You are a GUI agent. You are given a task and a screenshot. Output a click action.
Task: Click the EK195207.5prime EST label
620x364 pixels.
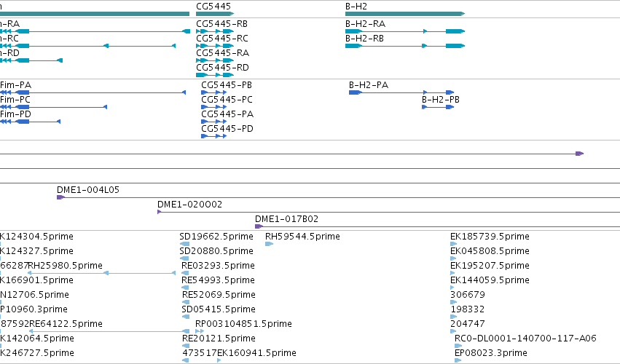coord(490,266)
